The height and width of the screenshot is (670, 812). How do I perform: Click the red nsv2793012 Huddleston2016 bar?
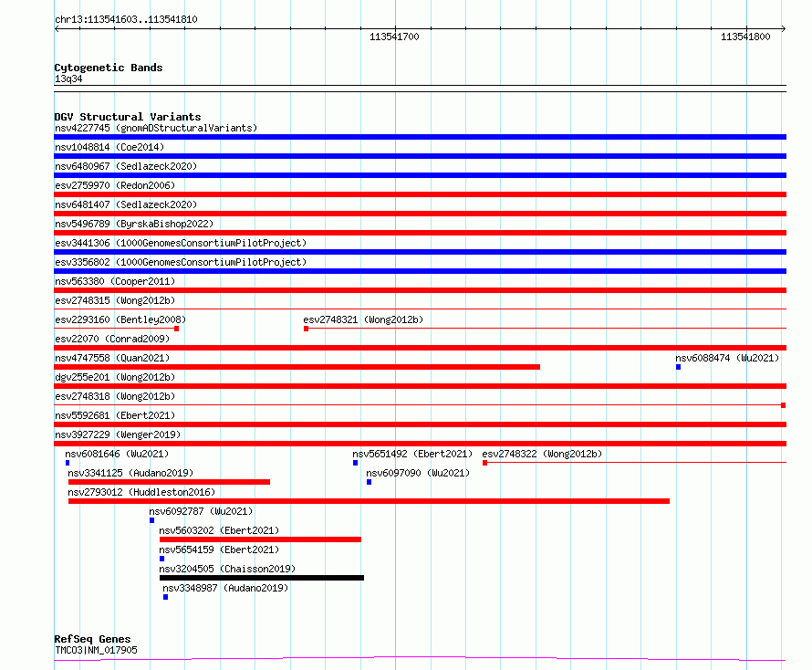pyautogui.click(x=369, y=501)
